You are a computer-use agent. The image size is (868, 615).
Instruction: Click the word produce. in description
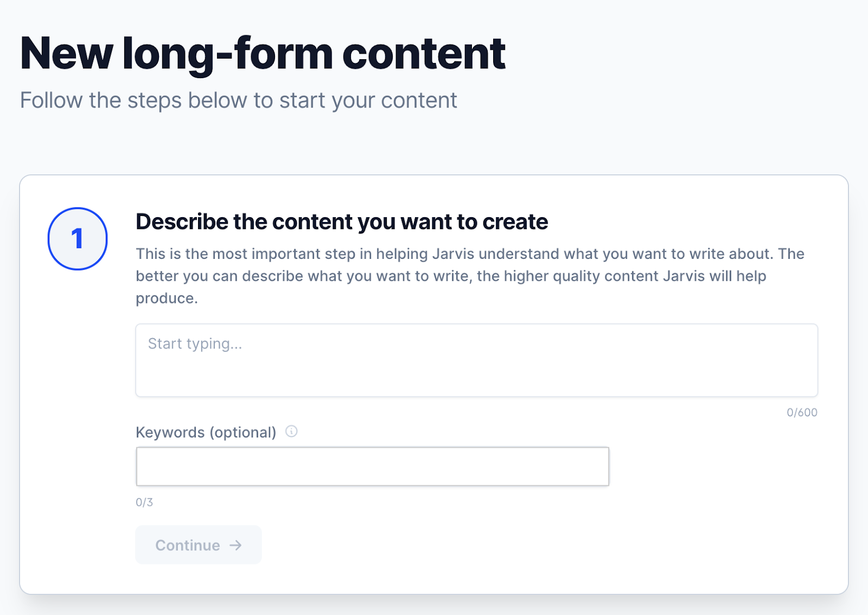pyautogui.click(x=167, y=298)
